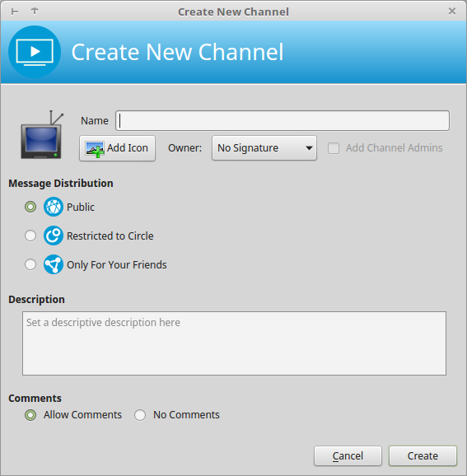This screenshot has width=467, height=476.
Task: Select the Only For Your Friends radio button
Action: [30, 264]
